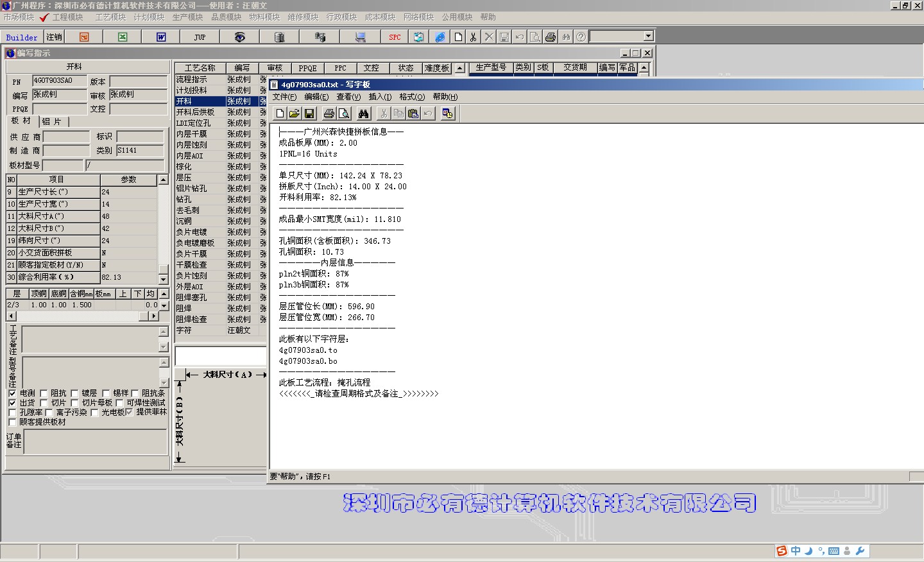Click the PowerPoint icon in main toolbar
This screenshot has height=562, width=924.
(x=84, y=37)
